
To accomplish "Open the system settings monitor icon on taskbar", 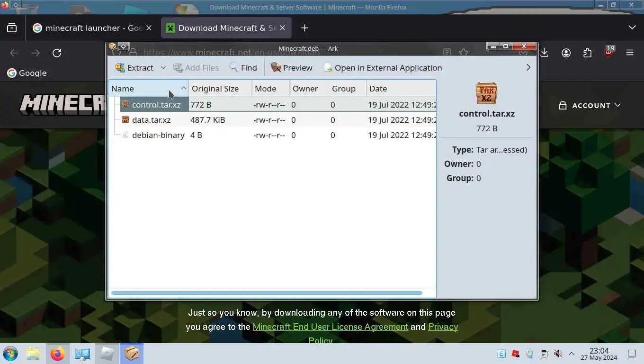I will (x=82, y=354).
